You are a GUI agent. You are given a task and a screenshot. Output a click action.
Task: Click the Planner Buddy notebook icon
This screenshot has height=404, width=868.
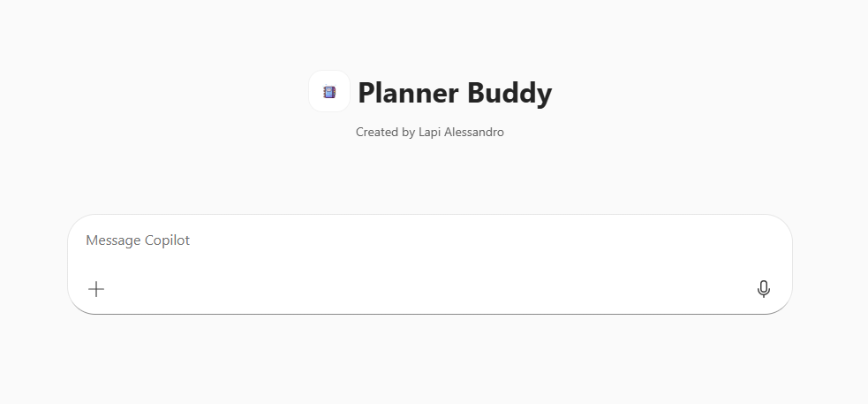pos(329,92)
